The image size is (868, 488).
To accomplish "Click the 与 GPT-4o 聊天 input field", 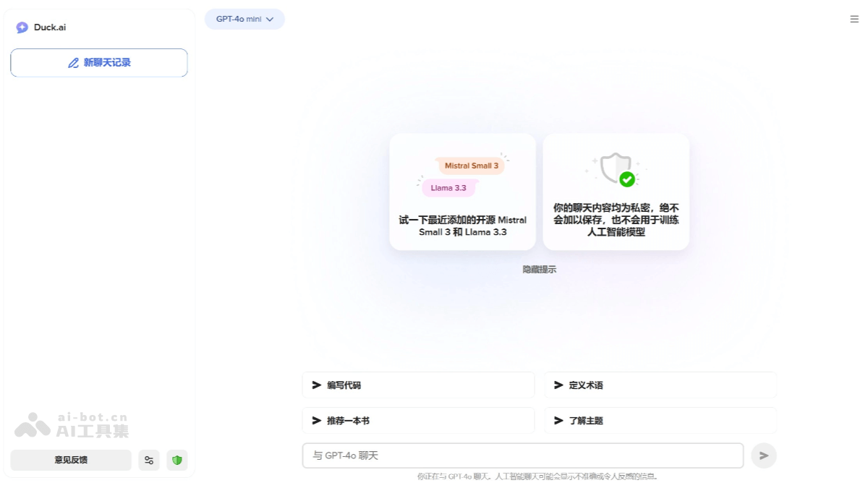I will click(522, 455).
